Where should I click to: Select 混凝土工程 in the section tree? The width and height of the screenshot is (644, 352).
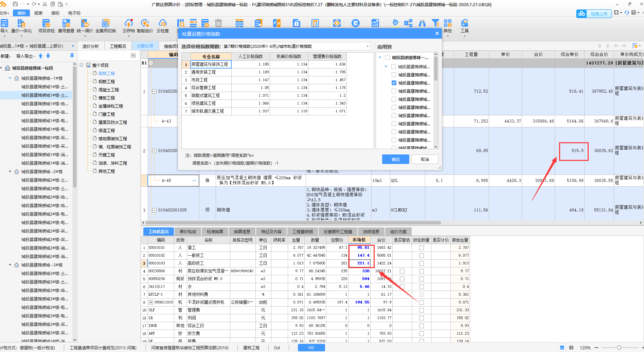108,90
